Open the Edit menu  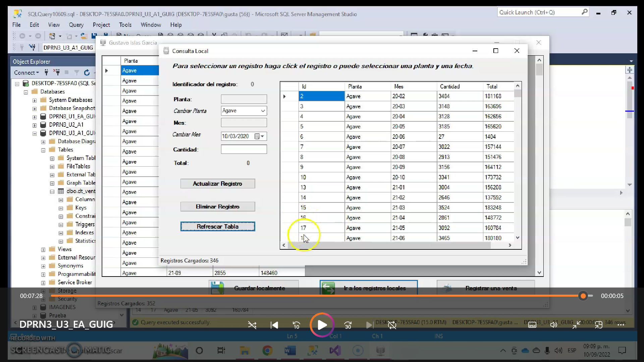[34, 25]
